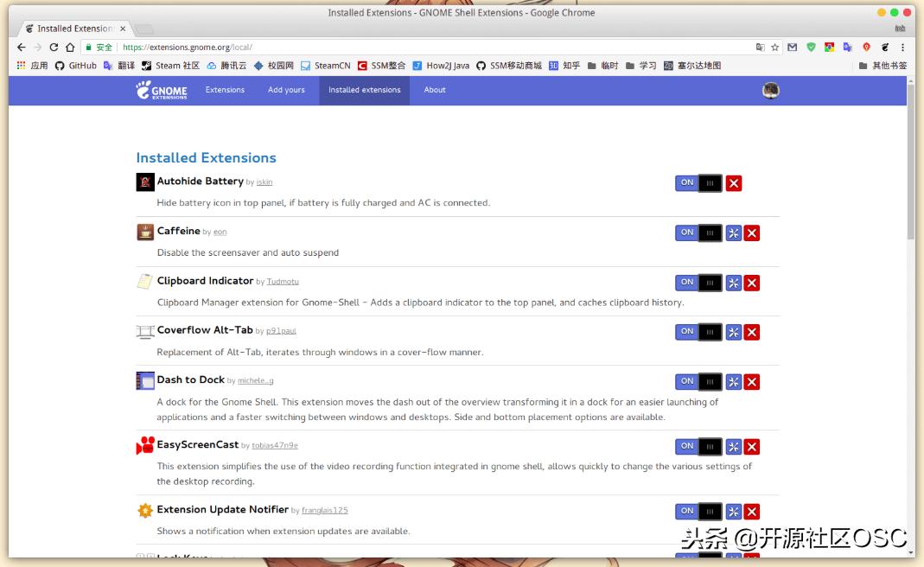The width and height of the screenshot is (924, 567).
Task: Open author franglais125 profile link
Action: point(325,511)
